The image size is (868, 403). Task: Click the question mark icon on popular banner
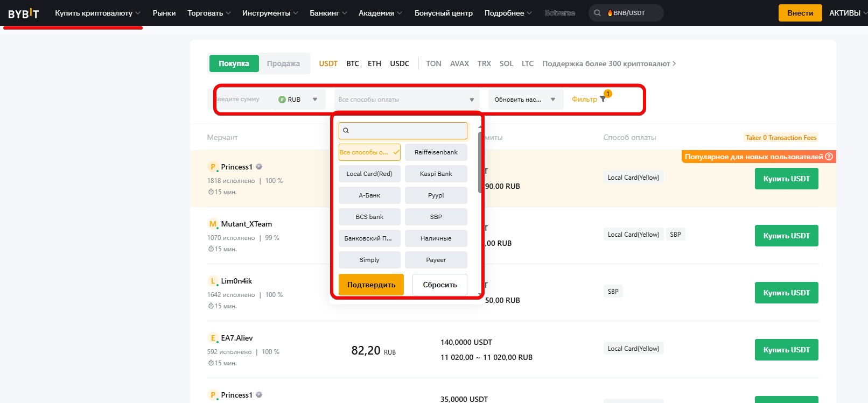click(x=829, y=157)
